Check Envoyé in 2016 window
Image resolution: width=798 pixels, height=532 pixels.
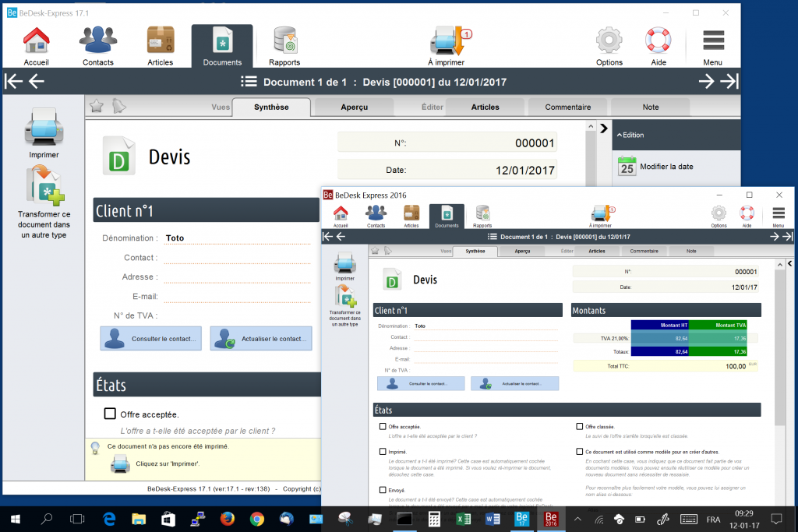[x=383, y=490]
